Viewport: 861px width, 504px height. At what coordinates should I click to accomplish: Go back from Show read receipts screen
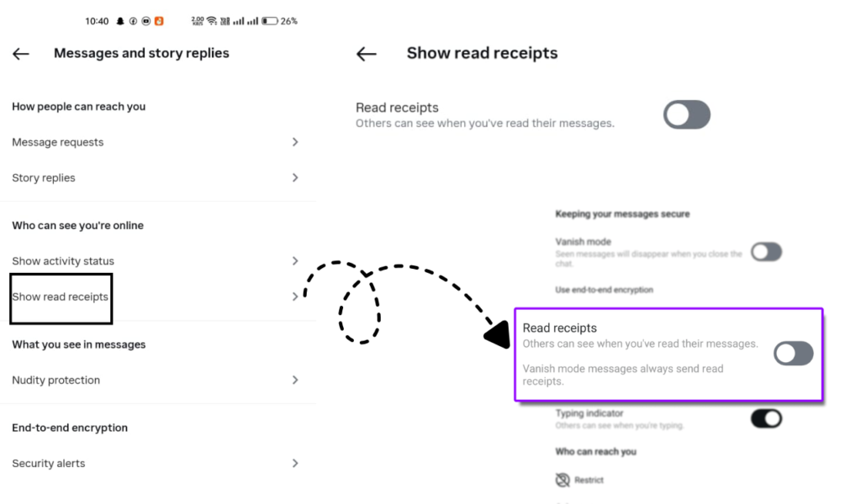(366, 54)
